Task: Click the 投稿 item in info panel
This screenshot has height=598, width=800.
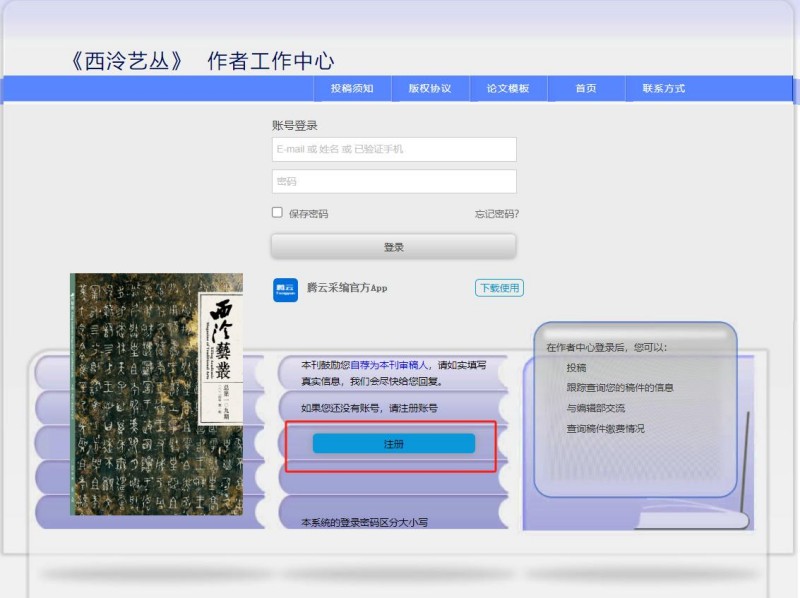Action: pyautogui.click(x=576, y=367)
